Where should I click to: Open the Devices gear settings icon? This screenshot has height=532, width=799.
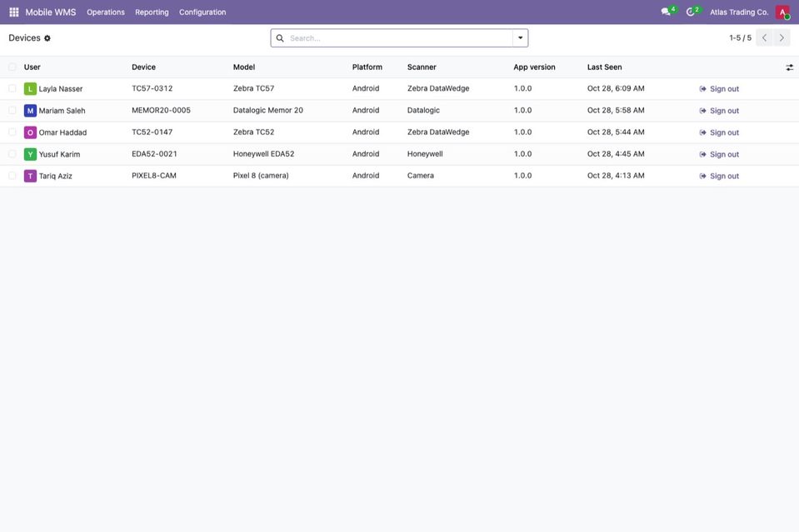pos(47,38)
